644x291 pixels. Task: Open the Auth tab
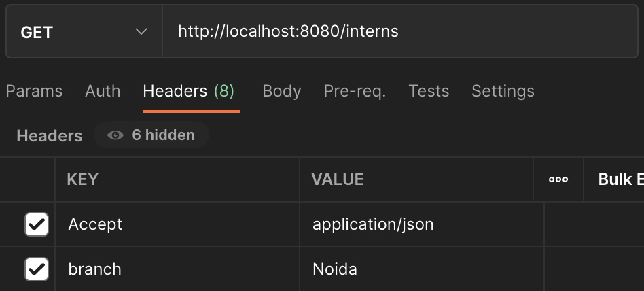(x=103, y=91)
